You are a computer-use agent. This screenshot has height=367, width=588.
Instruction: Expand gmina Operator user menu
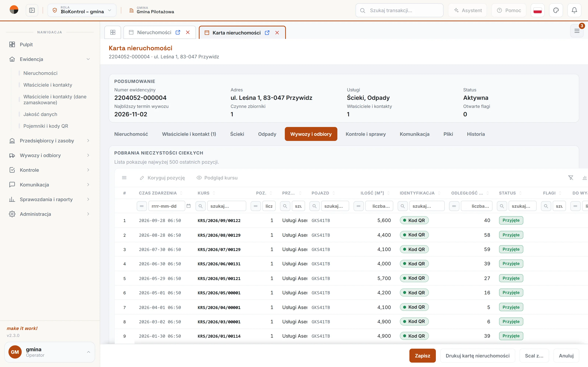pos(50,352)
